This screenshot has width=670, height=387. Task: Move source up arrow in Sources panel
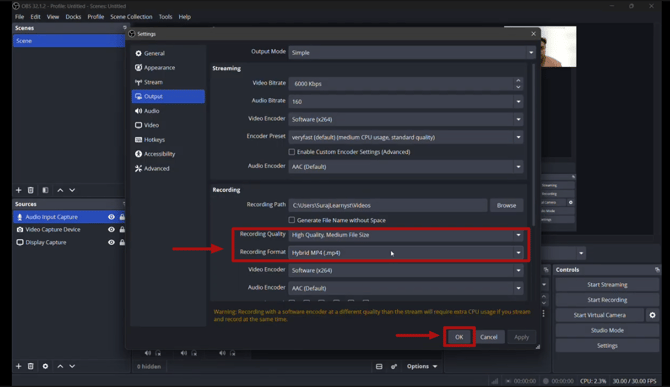point(60,366)
